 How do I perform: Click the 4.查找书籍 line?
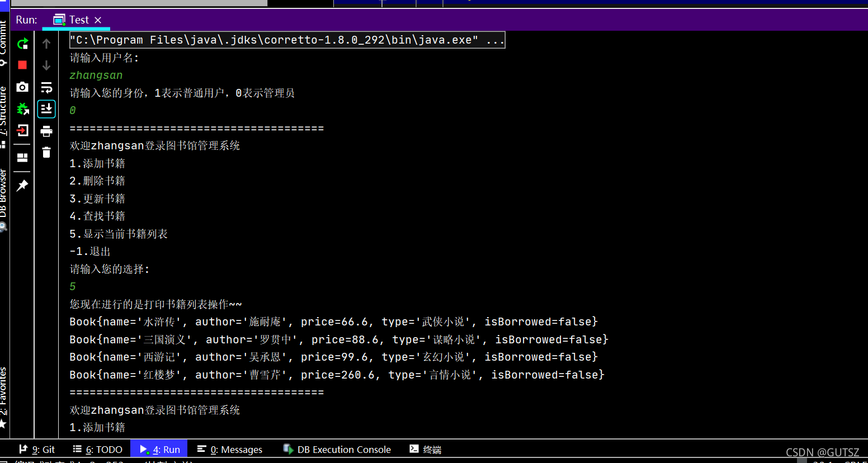[97, 216]
